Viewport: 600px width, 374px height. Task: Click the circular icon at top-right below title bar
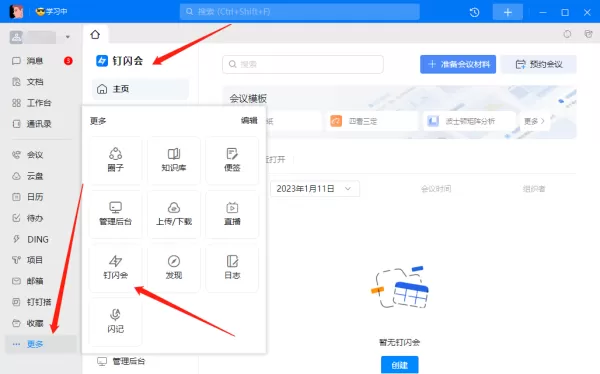[x=567, y=34]
